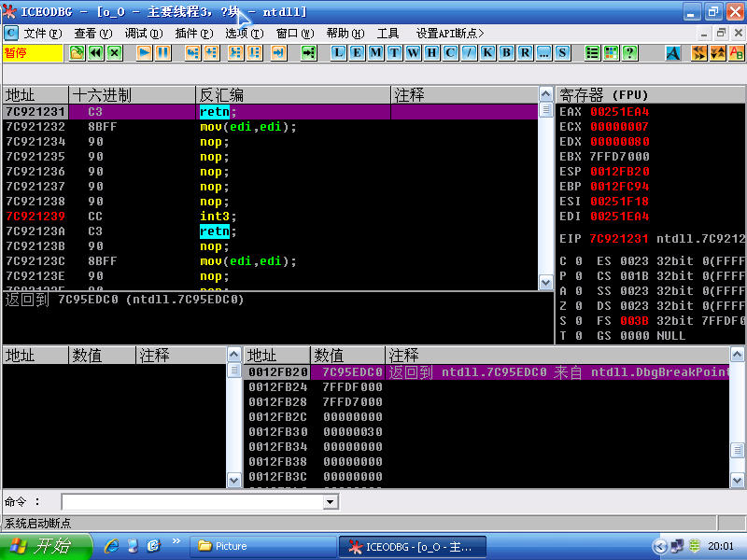Click the Trace over toolbar icon
The image size is (747, 560).
[x=254, y=52]
